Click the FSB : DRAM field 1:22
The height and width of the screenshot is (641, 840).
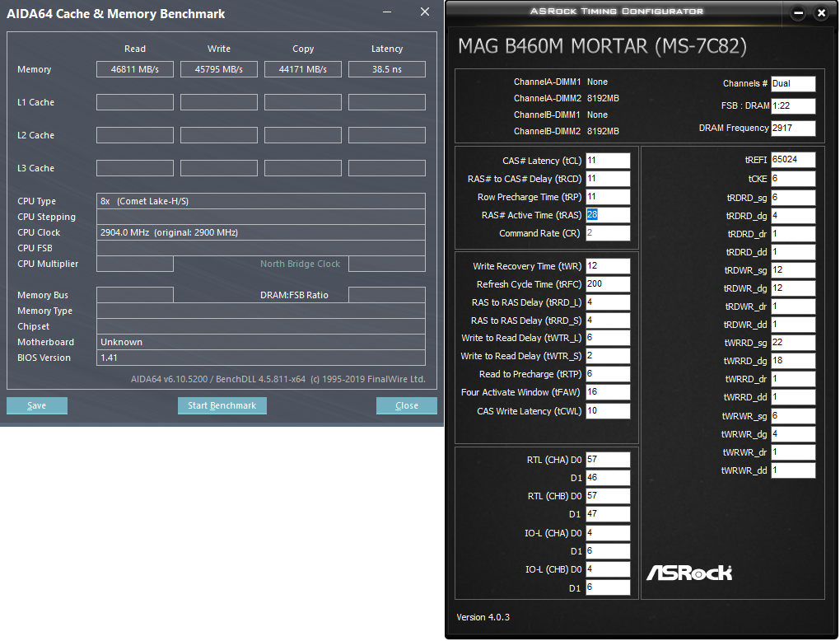coord(793,106)
